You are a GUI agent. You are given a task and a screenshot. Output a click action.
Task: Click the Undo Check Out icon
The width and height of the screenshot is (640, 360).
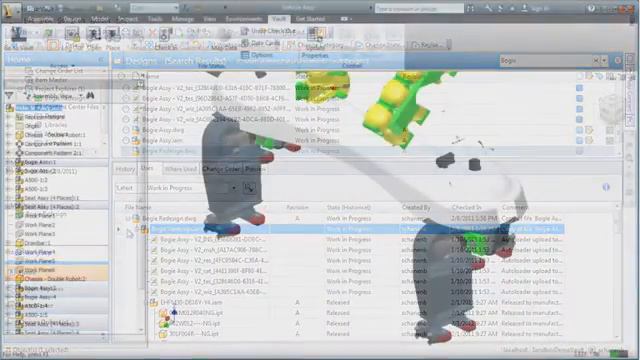(244, 31)
